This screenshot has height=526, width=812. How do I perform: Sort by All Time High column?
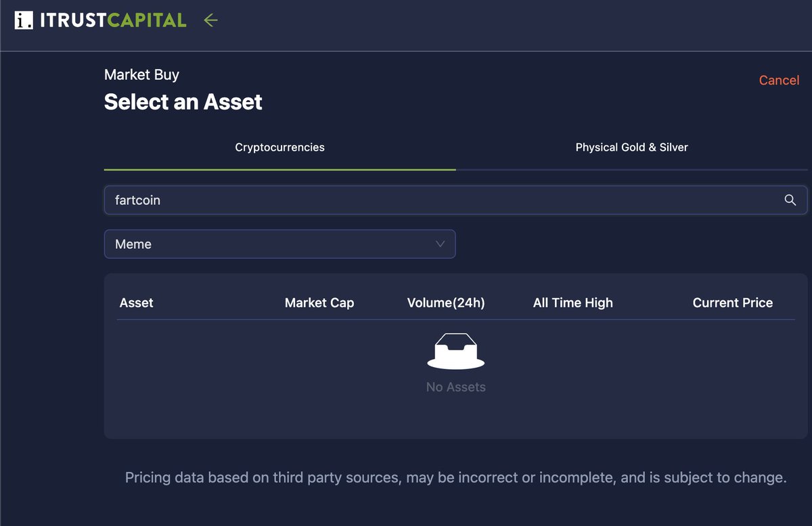(x=572, y=303)
